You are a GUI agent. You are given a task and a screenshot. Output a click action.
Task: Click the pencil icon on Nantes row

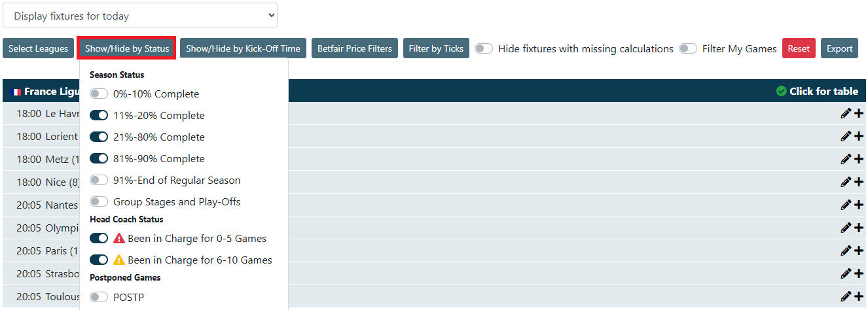click(846, 205)
